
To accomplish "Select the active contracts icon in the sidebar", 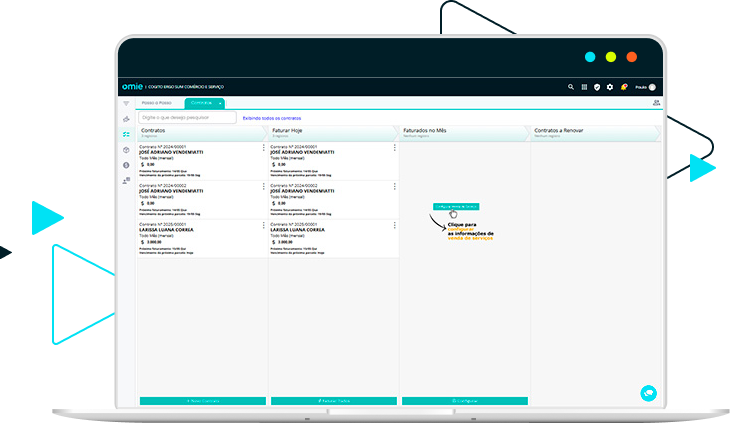I will pos(126,135).
